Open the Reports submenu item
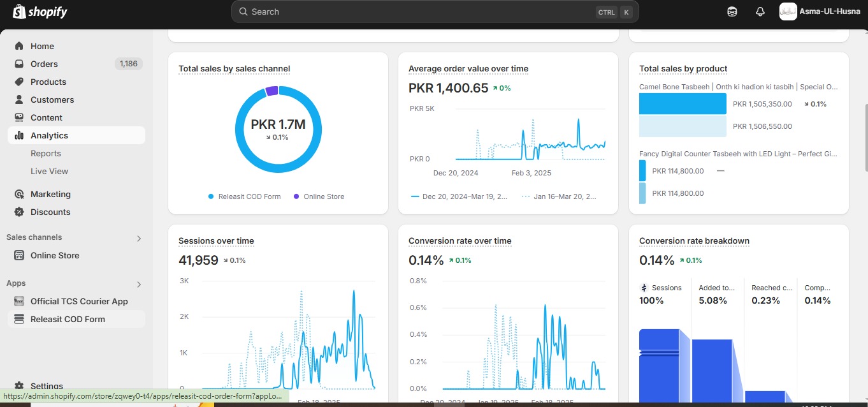 tap(46, 153)
